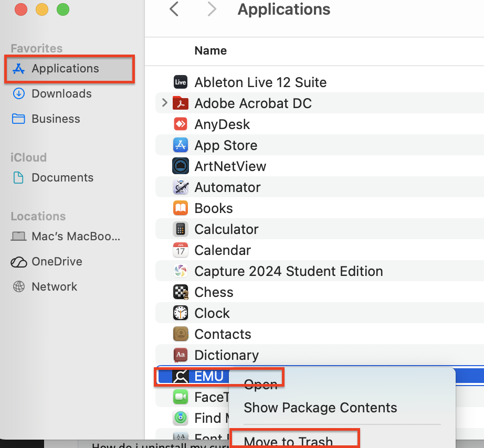Image resolution: width=484 pixels, height=448 pixels.
Task: Select the Calendar name text
Action: 223,250
